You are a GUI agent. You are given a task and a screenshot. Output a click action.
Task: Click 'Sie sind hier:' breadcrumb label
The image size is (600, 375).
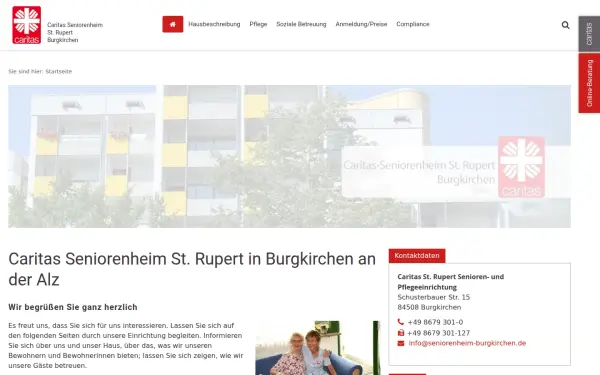click(26, 72)
